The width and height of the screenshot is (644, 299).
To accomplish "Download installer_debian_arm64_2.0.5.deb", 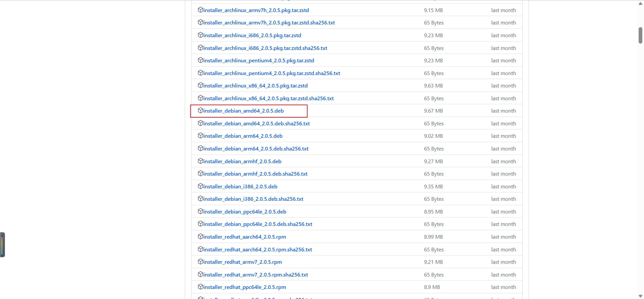I will point(243,136).
